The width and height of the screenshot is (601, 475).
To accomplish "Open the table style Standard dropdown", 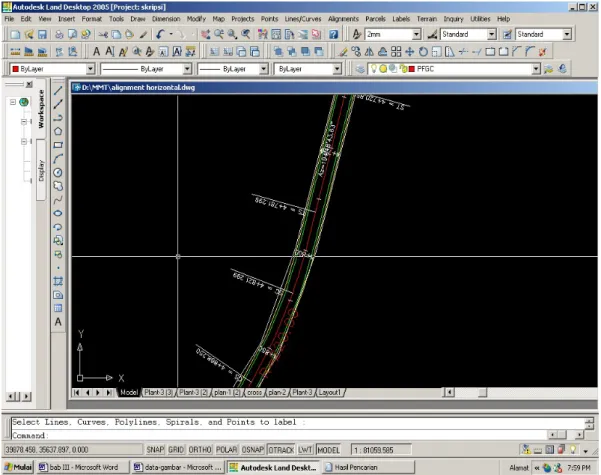I will [567, 35].
